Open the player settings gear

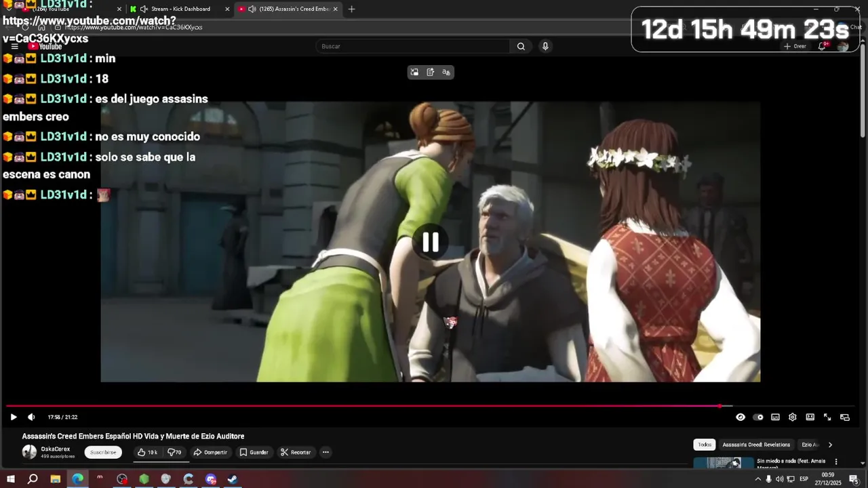point(792,417)
